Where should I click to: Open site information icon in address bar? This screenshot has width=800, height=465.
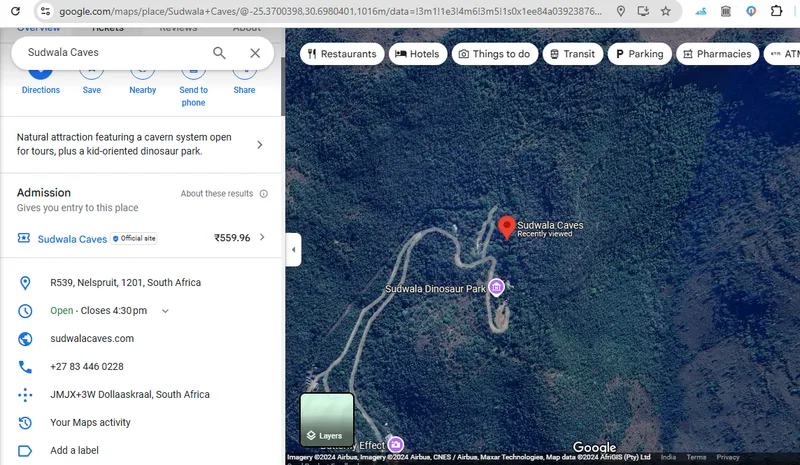coord(45,11)
